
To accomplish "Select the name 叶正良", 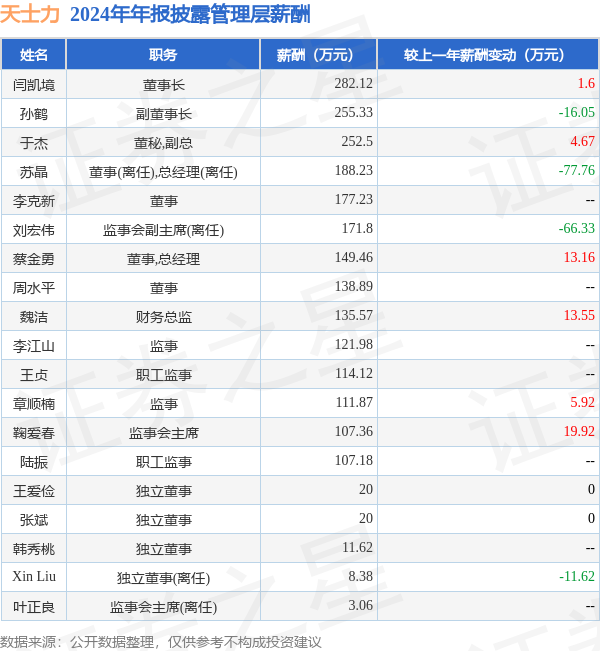I will tap(34, 607).
